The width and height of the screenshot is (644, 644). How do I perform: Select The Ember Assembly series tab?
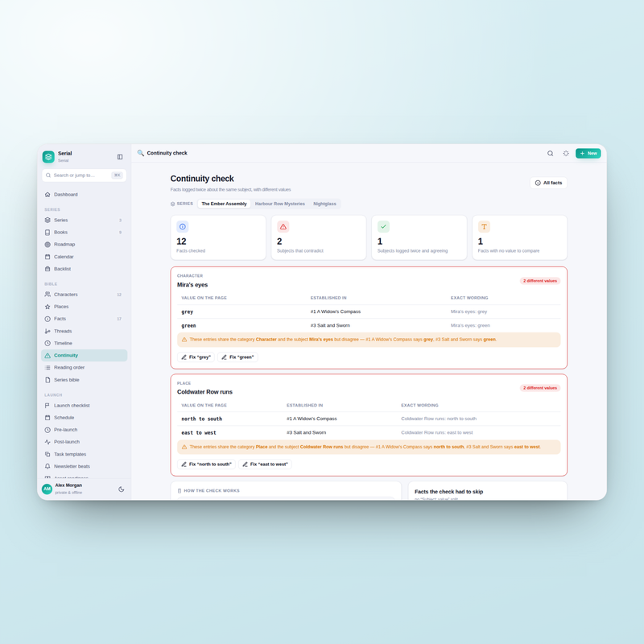click(x=224, y=204)
